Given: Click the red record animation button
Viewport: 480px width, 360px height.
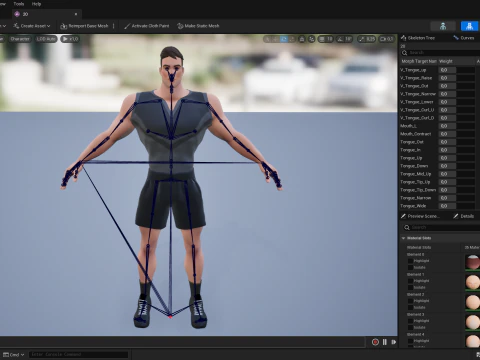Looking at the screenshot, I should [x=375, y=342].
